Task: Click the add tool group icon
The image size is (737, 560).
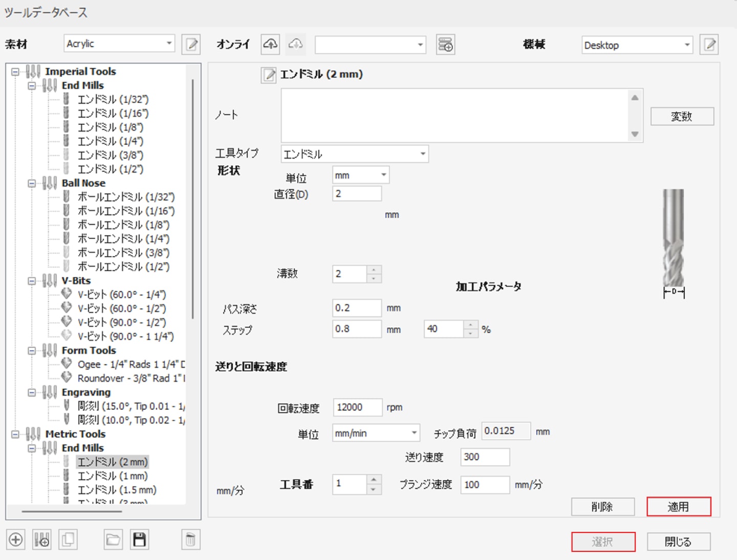Action: tap(41, 540)
